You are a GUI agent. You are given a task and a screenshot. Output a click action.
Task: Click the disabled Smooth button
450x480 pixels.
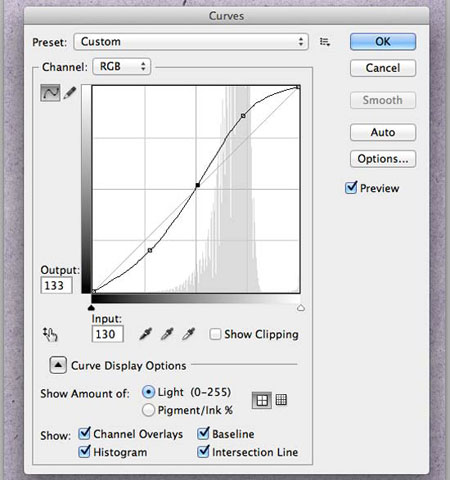(x=383, y=100)
